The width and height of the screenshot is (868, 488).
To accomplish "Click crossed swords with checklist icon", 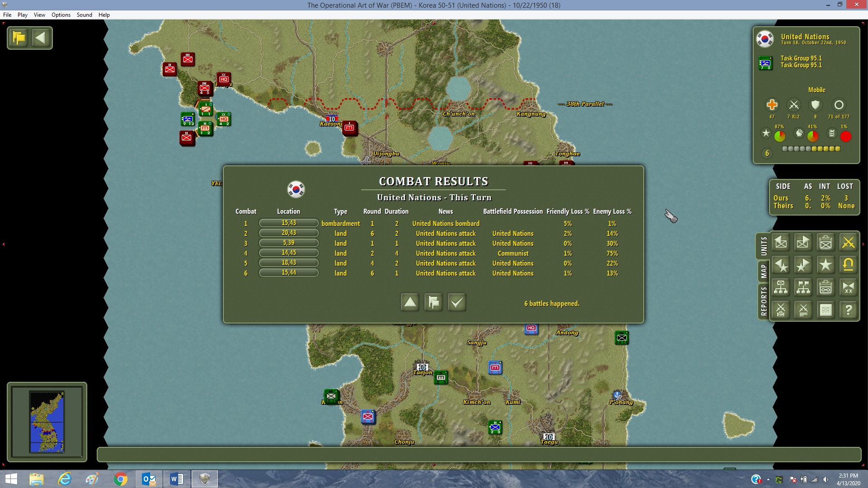I will click(781, 310).
